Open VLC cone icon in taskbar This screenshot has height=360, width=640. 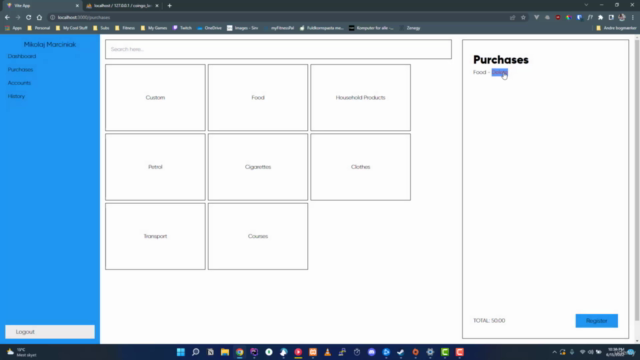(327, 352)
